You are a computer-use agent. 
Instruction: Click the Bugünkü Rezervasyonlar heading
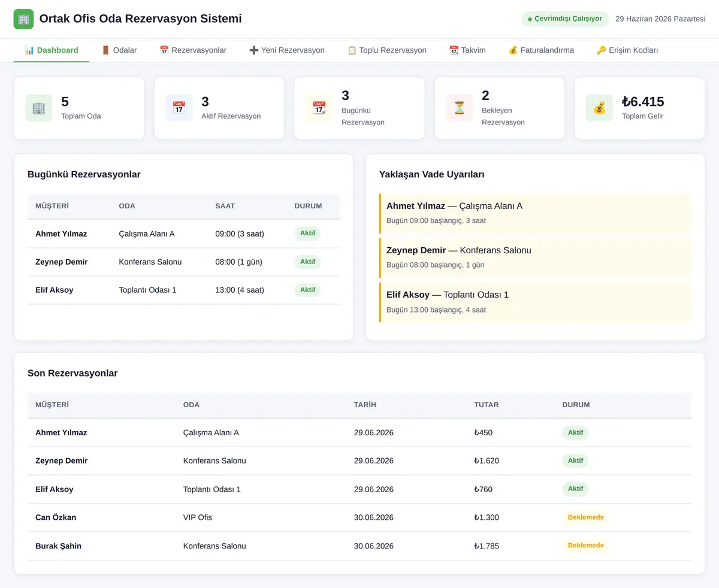click(x=84, y=174)
